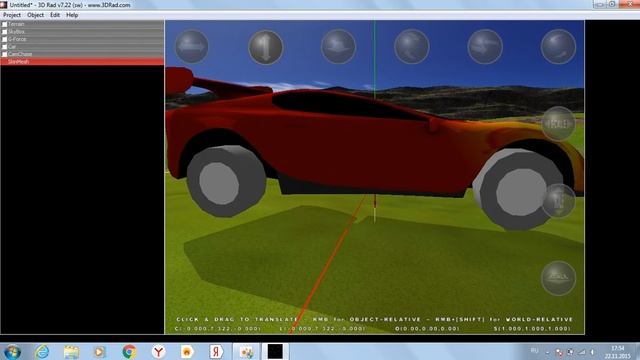Select the CamChase object name
This screenshot has height=360, width=640.
(20, 54)
